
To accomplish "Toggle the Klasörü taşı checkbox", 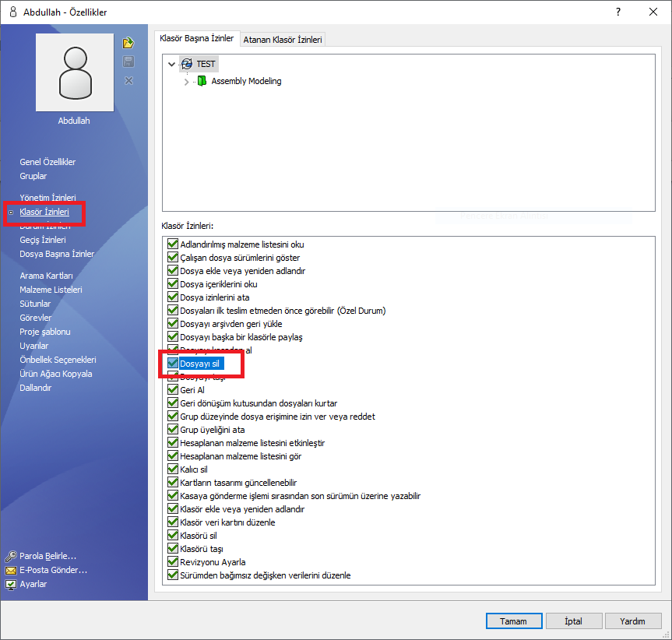I will (x=173, y=549).
